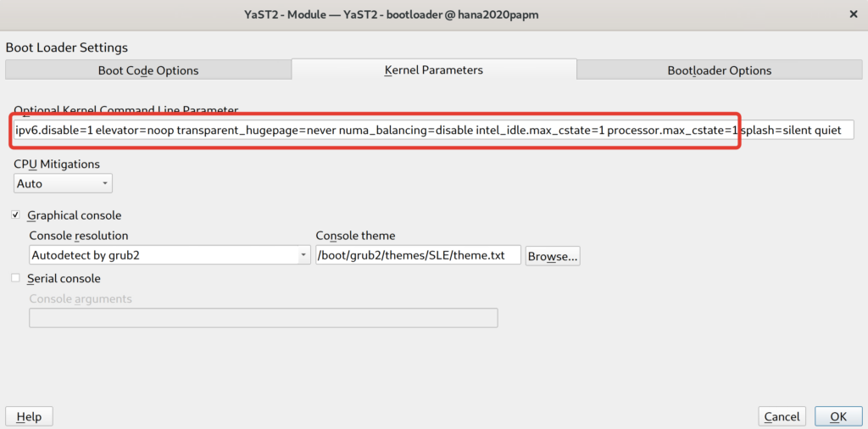Click the Boot Loader Settings heading
Viewport: 868px width, 429px height.
click(x=66, y=47)
